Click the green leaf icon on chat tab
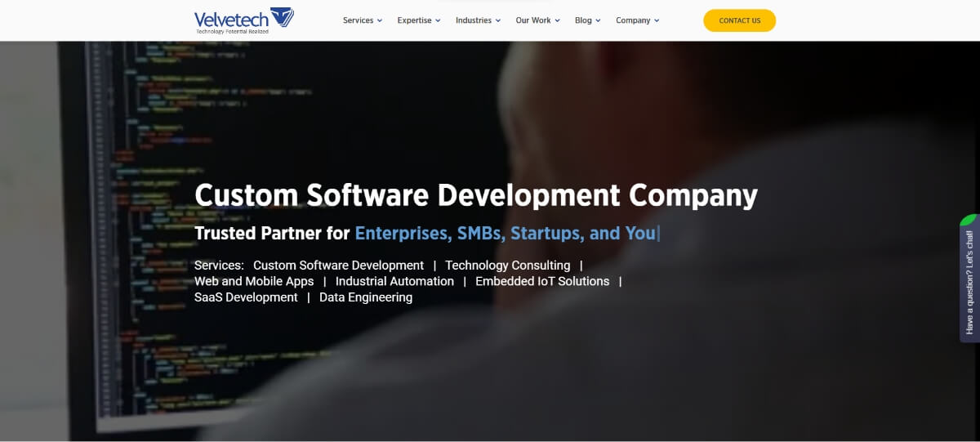 [969, 220]
